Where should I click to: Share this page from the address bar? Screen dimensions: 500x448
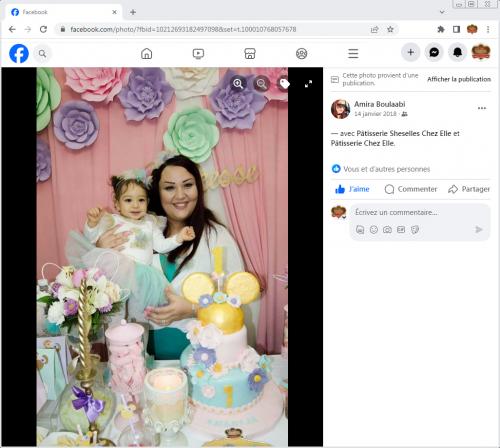pyautogui.click(x=375, y=29)
